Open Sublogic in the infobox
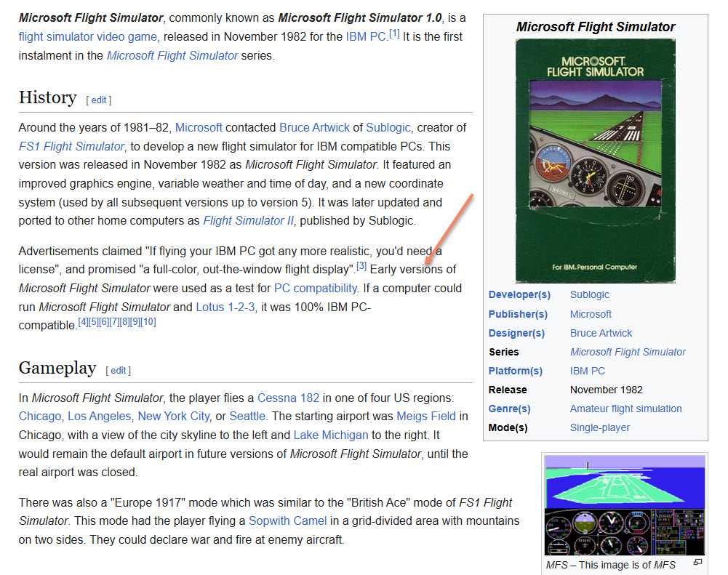 tap(590, 294)
